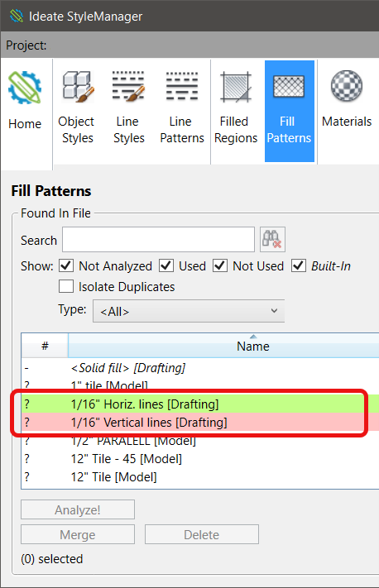This screenshot has height=588, width=379.
Task: Click the Delete button
Action: pyautogui.click(x=202, y=534)
